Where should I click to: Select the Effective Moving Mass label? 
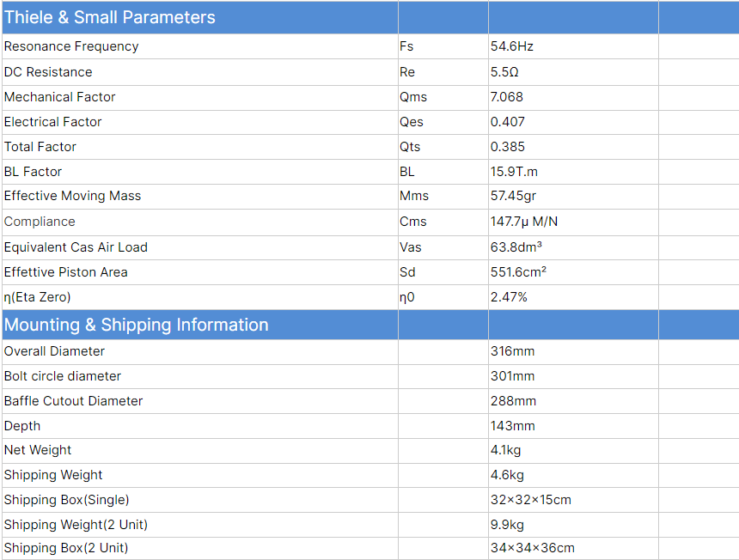72,196
